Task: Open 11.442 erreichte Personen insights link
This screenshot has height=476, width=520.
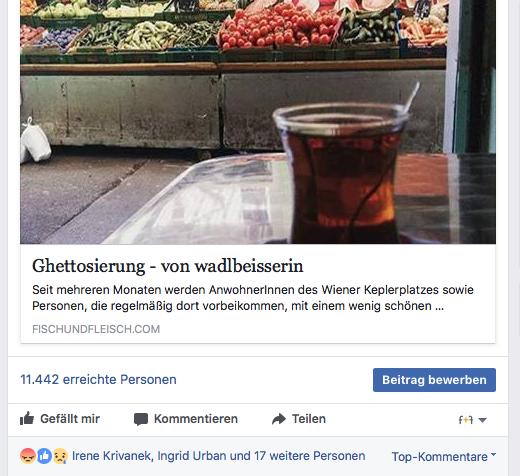Action: pyautogui.click(x=98, y=380)
